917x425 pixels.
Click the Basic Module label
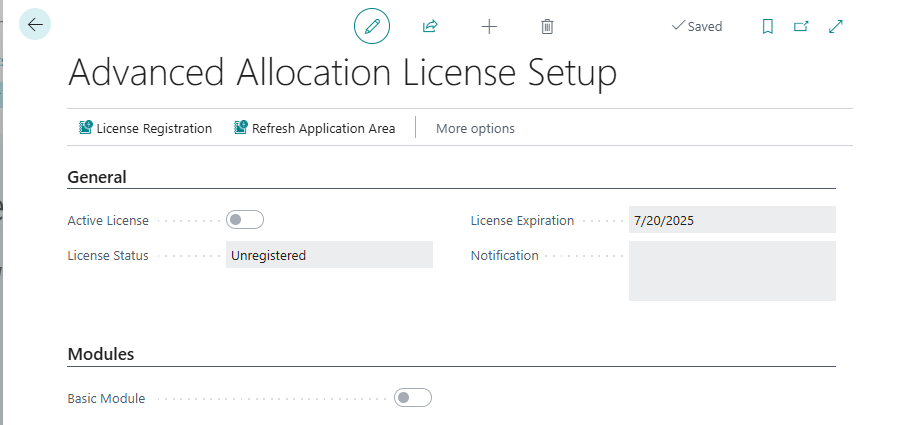(106, 399)
